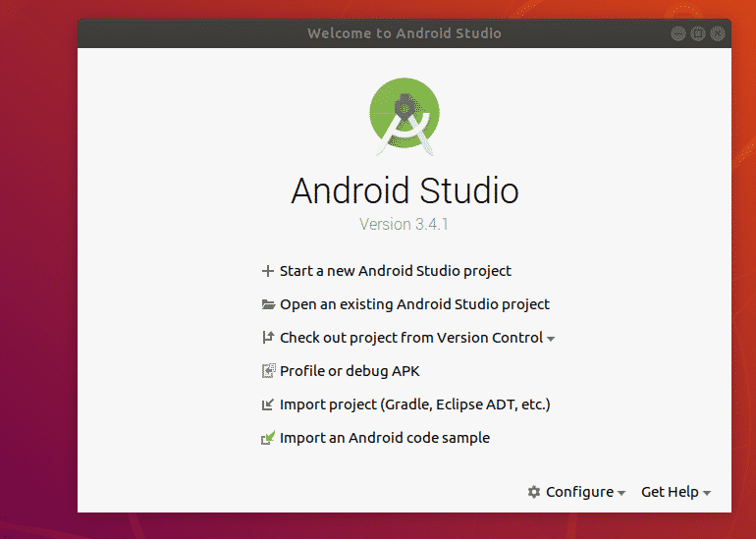Click the Import project arrow icon
756x539 pixels.
click(x=268, y=404)
